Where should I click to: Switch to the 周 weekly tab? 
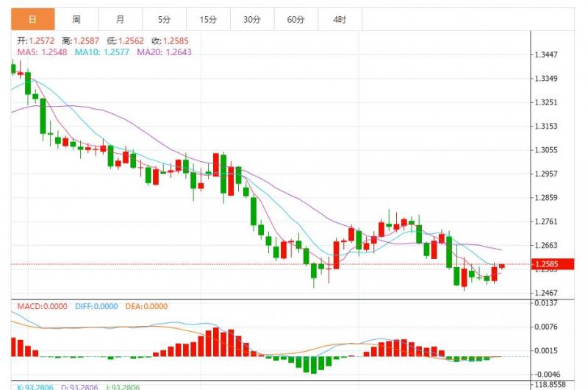pos(76,19)
